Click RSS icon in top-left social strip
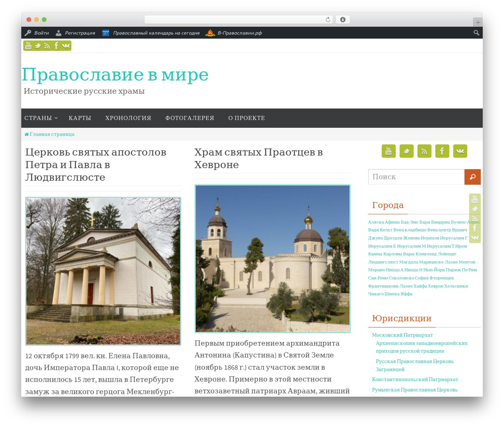Viewport: 504px width, 427px height. (x=47, y=46)
